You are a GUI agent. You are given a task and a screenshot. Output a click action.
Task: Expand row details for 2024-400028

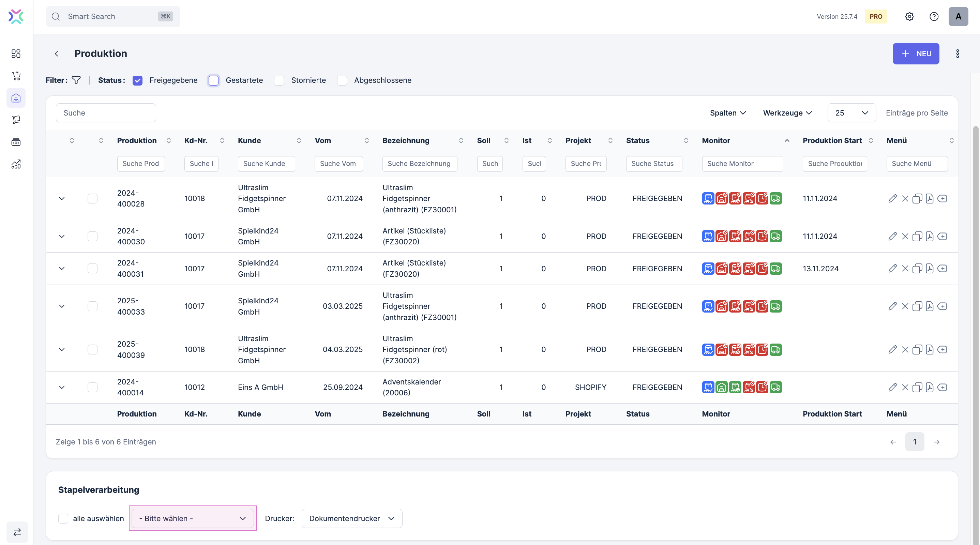62,198
